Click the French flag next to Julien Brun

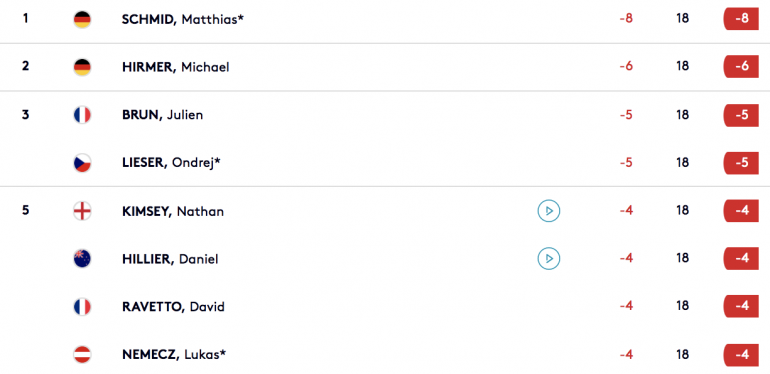click(82, 115)
